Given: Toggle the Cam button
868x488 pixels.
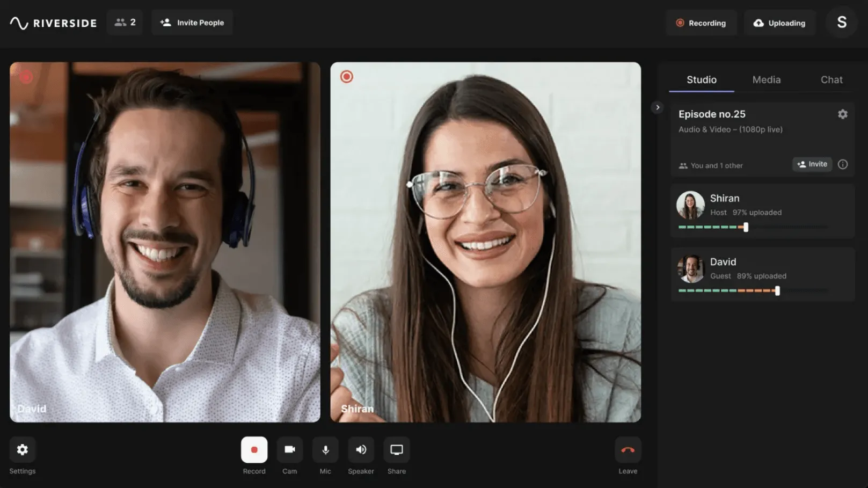Looking at the screenshot, I should tap(290, 450).
